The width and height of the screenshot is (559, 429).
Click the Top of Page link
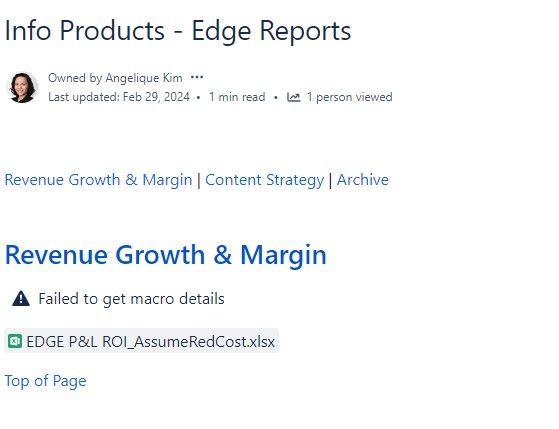45,381
